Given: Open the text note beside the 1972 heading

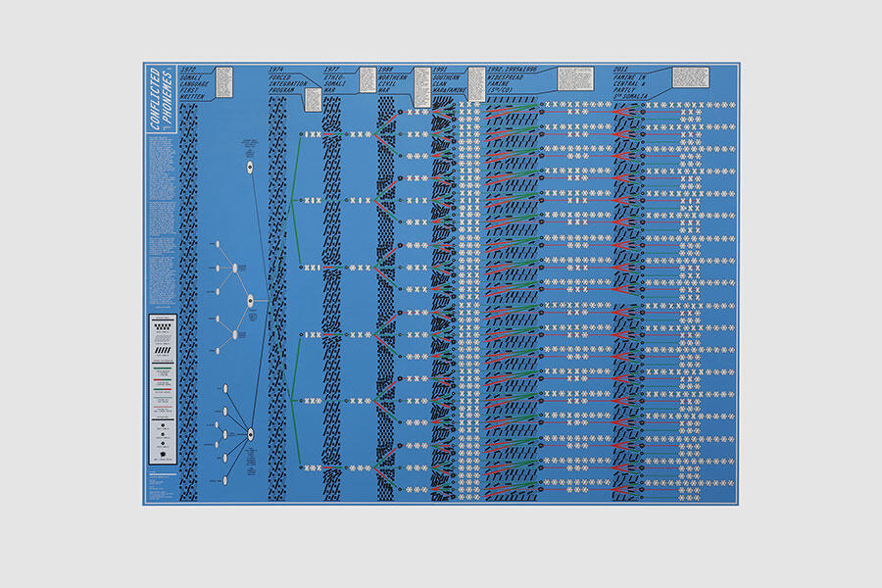Looking at the screenshot, I should tap(223, 80).
